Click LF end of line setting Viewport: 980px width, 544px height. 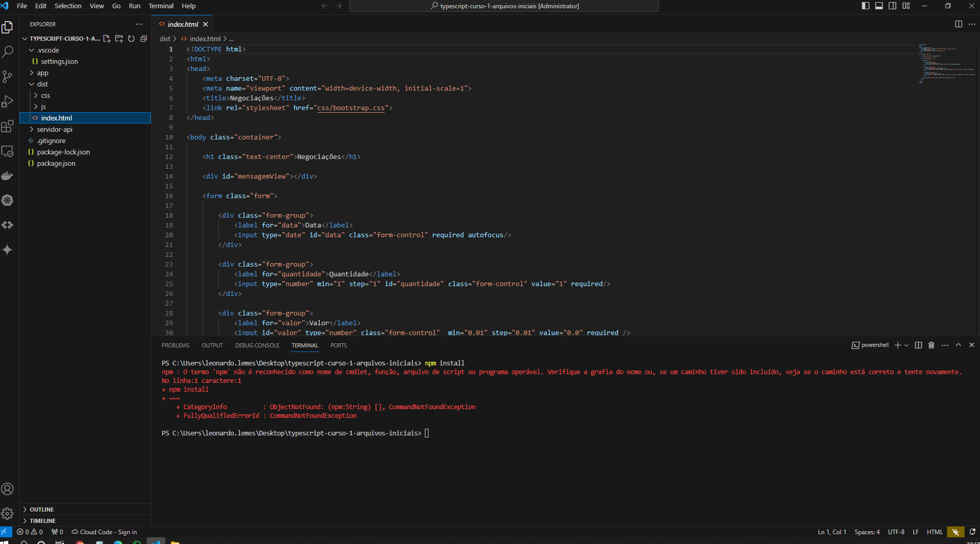(916, 532)
